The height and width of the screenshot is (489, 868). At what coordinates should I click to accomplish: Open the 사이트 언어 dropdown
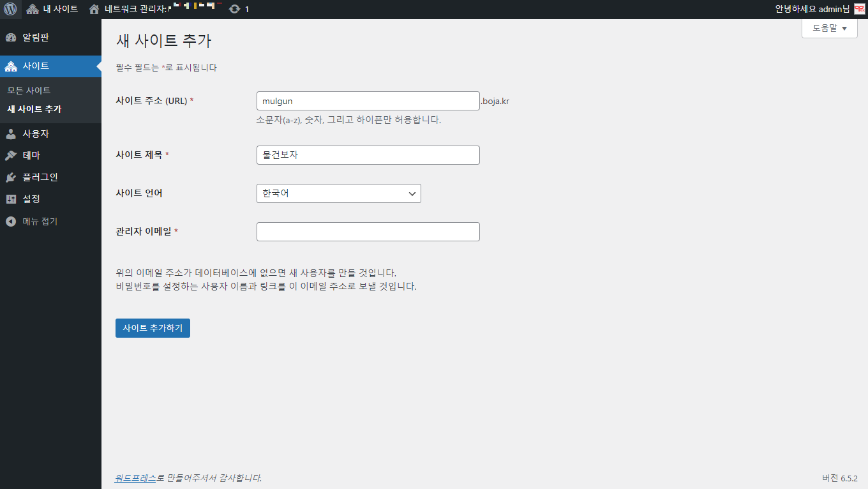pyautogui.click(x=338, y=193)
